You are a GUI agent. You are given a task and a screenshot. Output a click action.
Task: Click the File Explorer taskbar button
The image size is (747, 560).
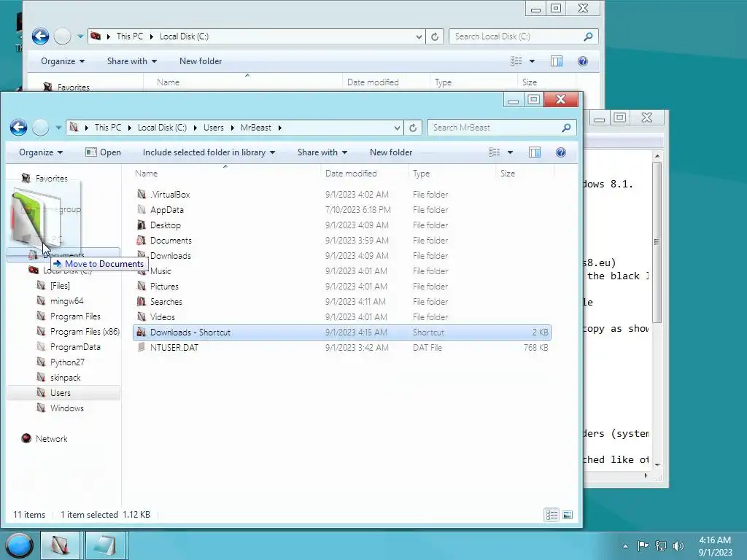click(x=60, y=545)
